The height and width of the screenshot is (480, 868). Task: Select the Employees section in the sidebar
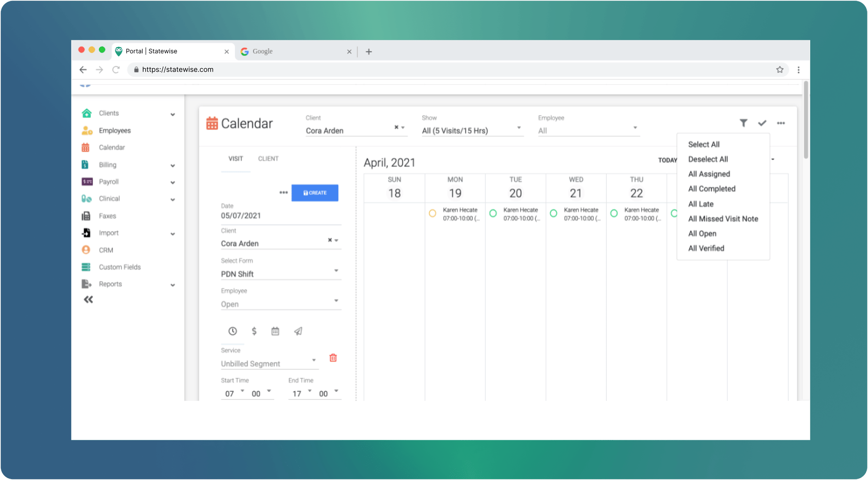click(x=115, y=130)
